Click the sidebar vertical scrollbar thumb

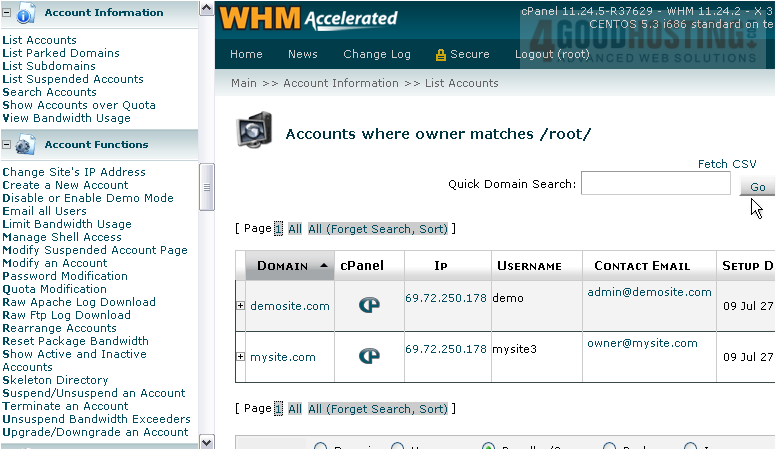tap(207, 186)
